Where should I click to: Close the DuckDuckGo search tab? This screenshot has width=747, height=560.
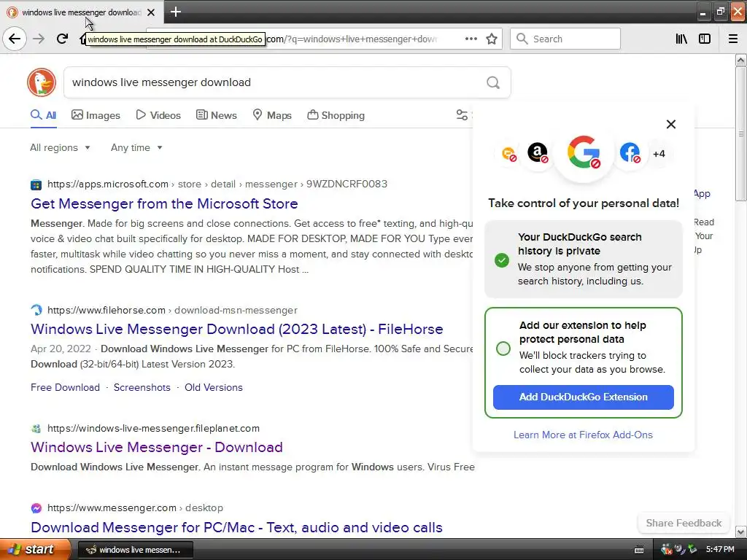point(151,12)
